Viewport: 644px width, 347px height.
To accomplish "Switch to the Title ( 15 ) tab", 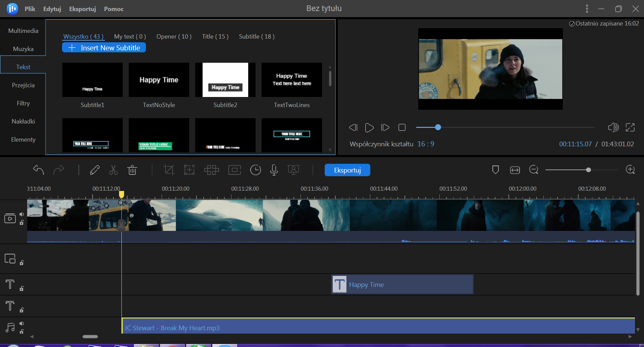I will pos(215,37).
